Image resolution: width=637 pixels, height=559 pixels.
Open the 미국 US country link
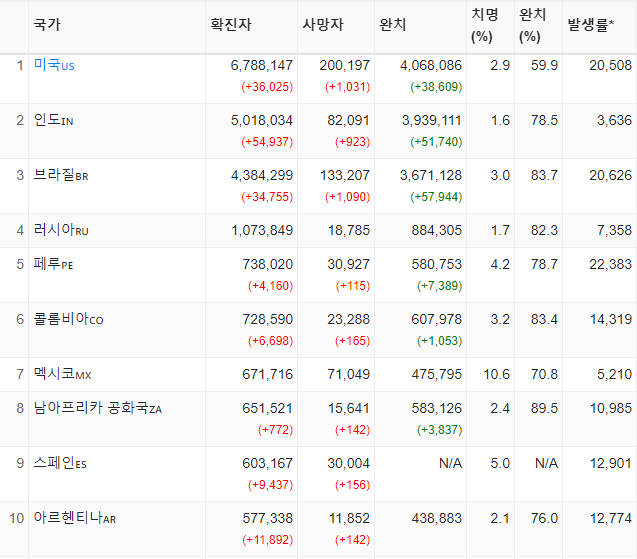(x=54, y=65)
